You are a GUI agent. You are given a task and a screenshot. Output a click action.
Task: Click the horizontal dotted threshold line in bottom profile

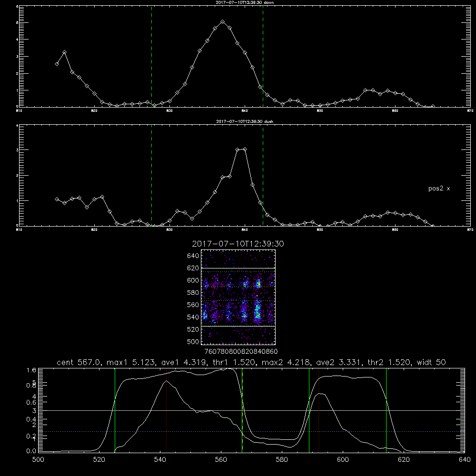coord(251,431)
